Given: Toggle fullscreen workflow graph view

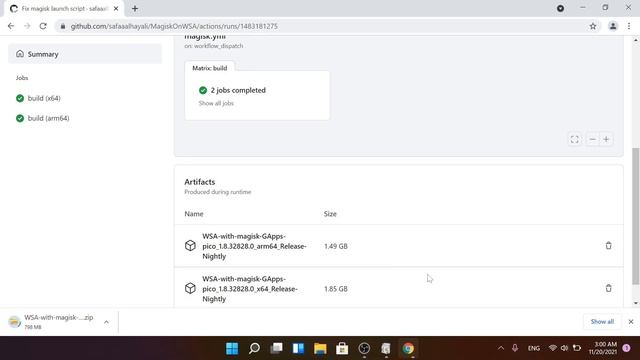Looking at the screenshot, I should tap(575, 140).
